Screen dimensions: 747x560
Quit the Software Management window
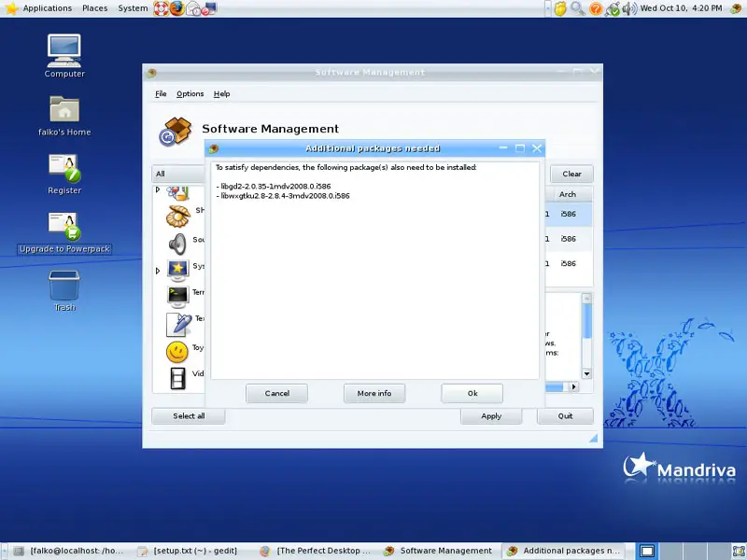pos(565,416)
